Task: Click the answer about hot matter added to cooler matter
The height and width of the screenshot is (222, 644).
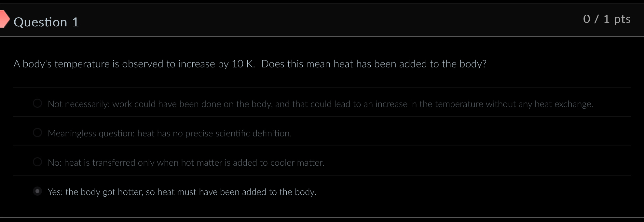Action: (x=186, y=162)
